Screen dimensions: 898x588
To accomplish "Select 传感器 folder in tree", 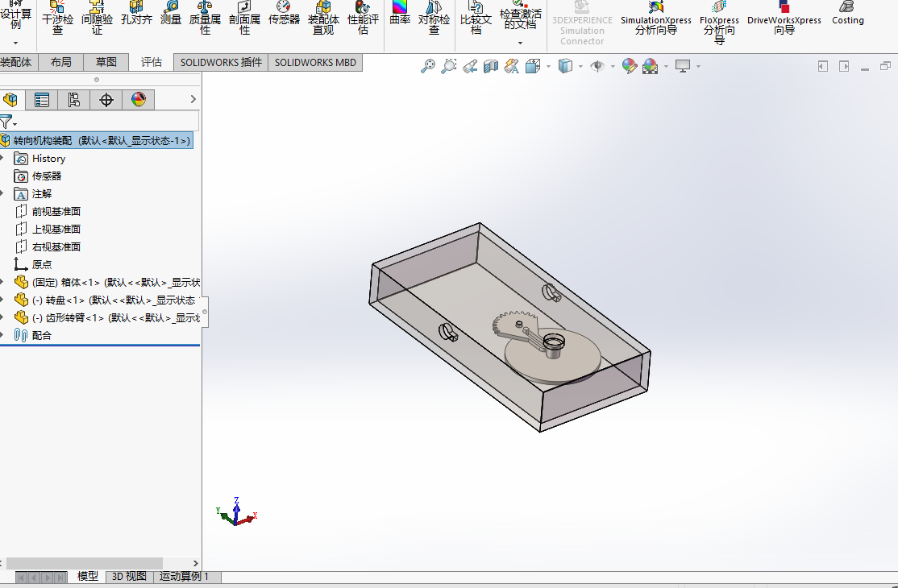I will [47, 176].
